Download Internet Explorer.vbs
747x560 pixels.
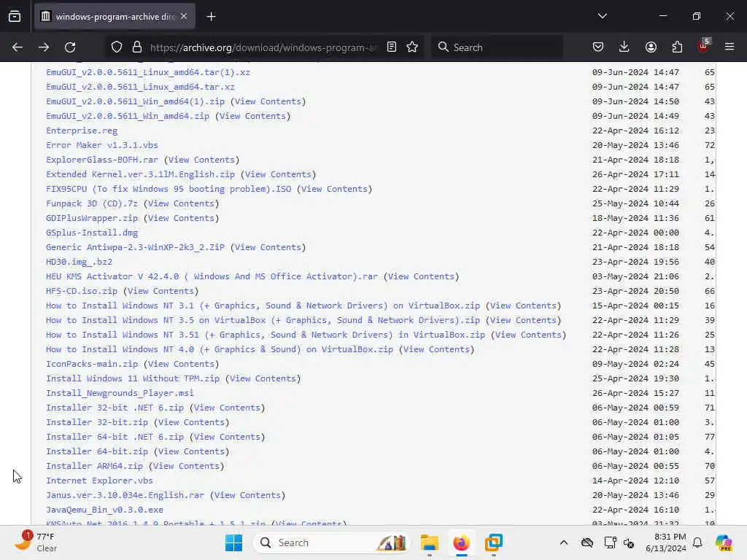click(99, 481)
